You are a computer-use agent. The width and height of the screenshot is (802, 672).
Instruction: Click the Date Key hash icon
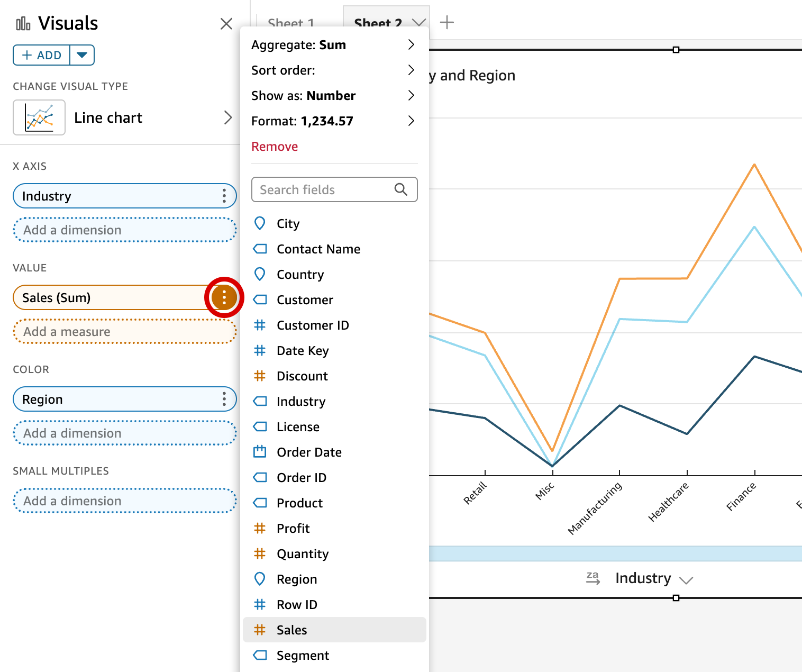pos(260,350)
